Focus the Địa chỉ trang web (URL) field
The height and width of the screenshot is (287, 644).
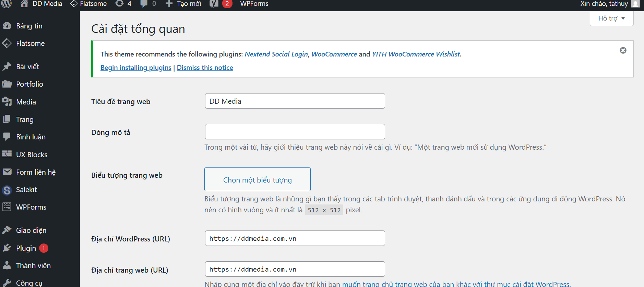tap(295, 269)
